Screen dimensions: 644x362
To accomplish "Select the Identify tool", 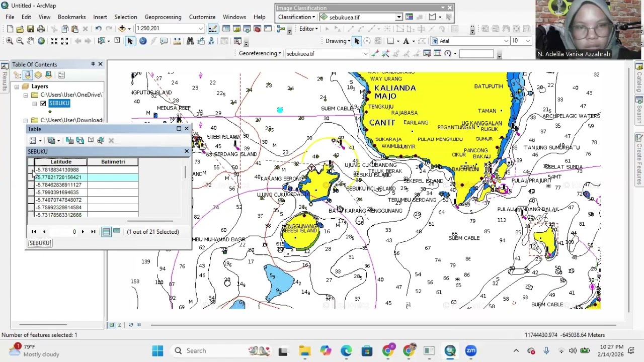I will pos(143,41).
